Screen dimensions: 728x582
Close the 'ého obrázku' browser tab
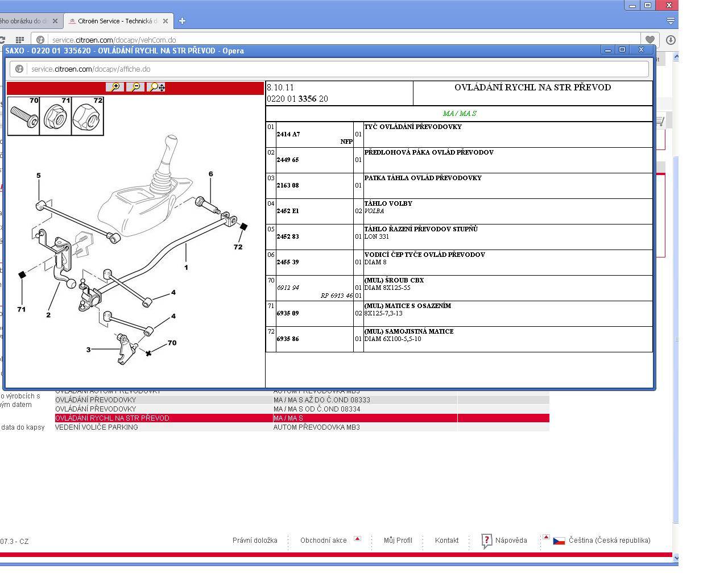55,21
